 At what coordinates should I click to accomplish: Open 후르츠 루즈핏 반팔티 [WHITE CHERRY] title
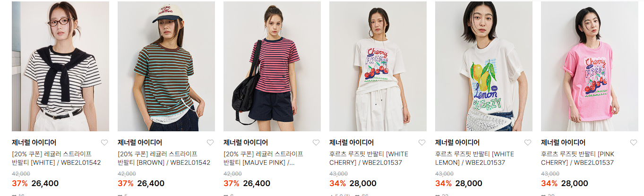(369, 158)
